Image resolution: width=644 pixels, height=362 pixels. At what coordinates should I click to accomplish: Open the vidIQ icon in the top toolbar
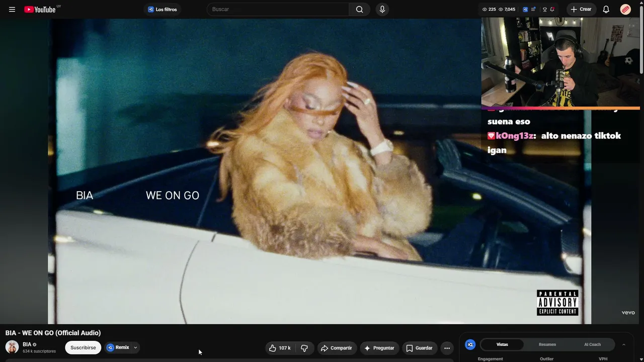tap(525, 10)
